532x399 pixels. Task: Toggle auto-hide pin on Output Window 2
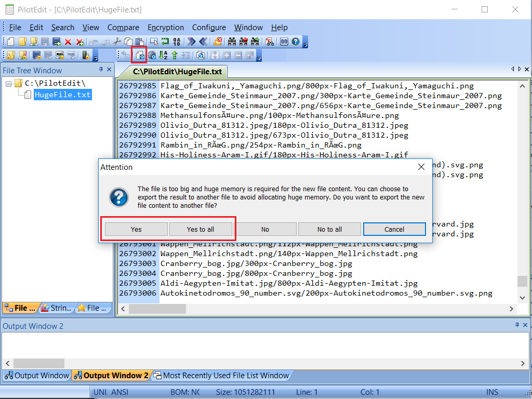tap(516, 326)
